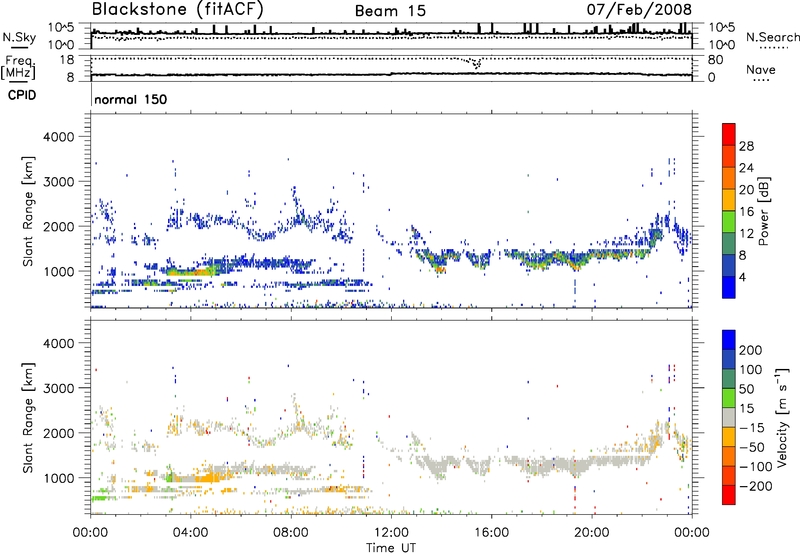Click the '200' tick on the Velocity scale
Image resolution: width=800 pixels, height=554 pixels.
pos(751,350)
